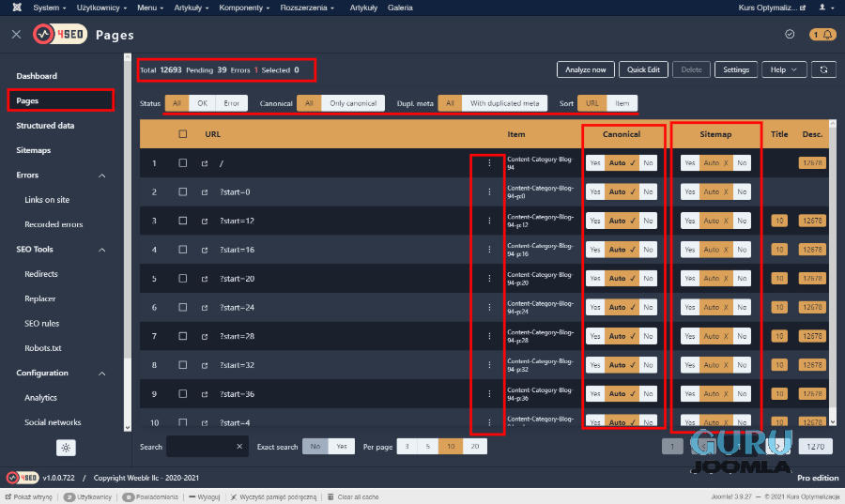Clear the search field with the X icon
This screenshot has height=504, width=845.
click(239, 447)
